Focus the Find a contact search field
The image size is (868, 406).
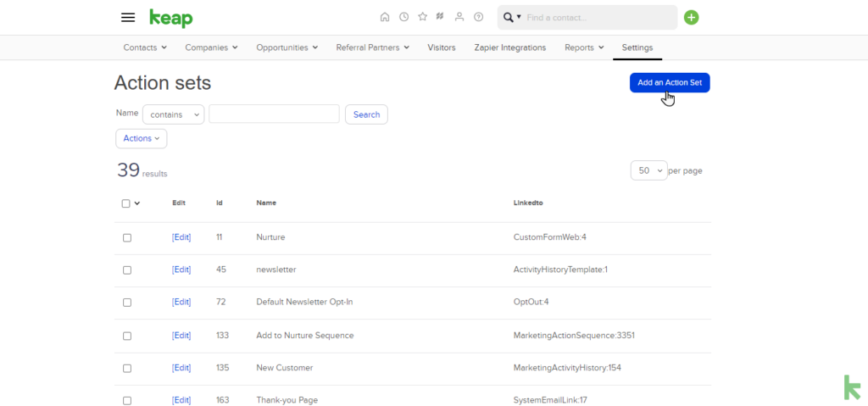tap(599, 18)
